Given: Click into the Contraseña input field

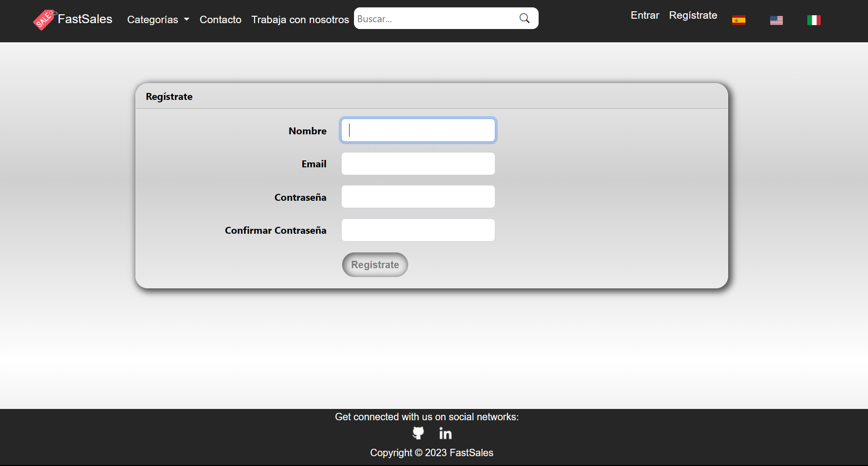Looking at the screenshot, I should click(418, 197).
